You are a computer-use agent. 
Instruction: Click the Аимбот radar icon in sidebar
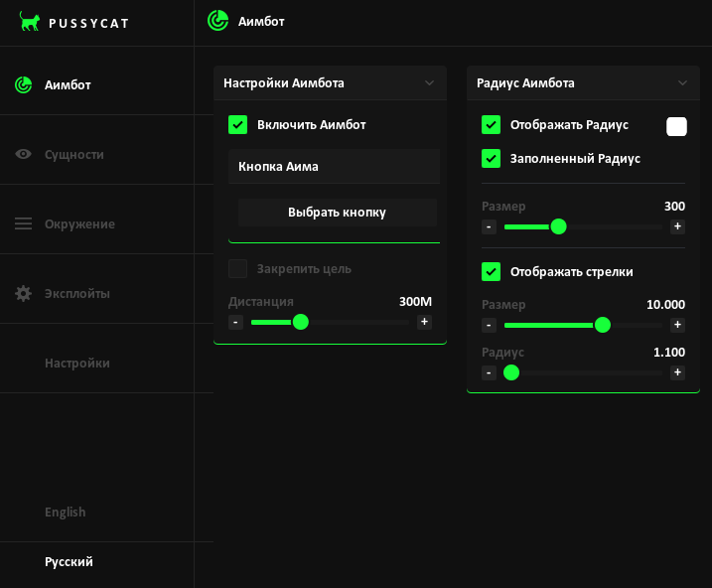pyautogui.click(x=24, y=84)
